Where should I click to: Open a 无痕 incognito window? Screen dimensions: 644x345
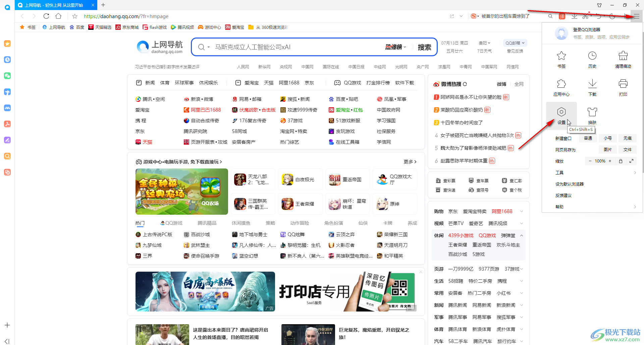click(x=628, y=138)
